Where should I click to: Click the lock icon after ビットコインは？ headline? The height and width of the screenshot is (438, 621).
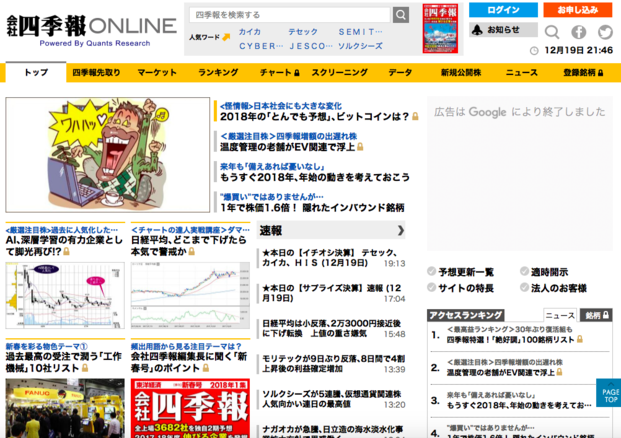415,116
